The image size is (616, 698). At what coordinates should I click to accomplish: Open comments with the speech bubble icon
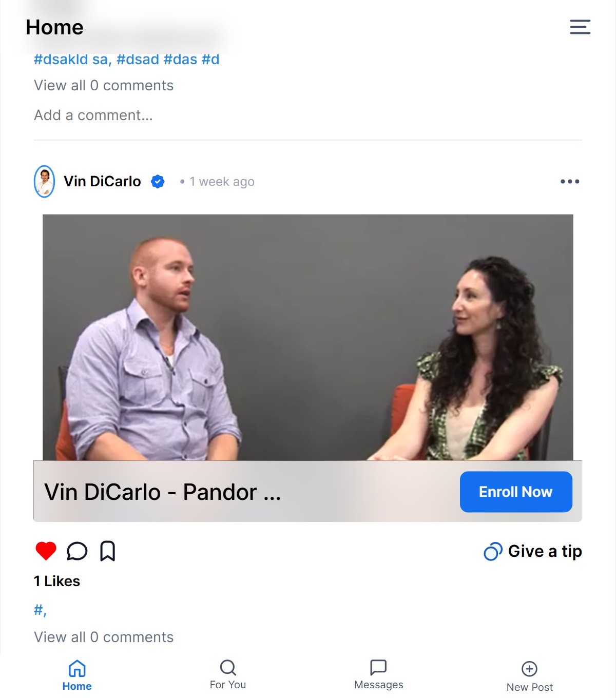point(77,551)
